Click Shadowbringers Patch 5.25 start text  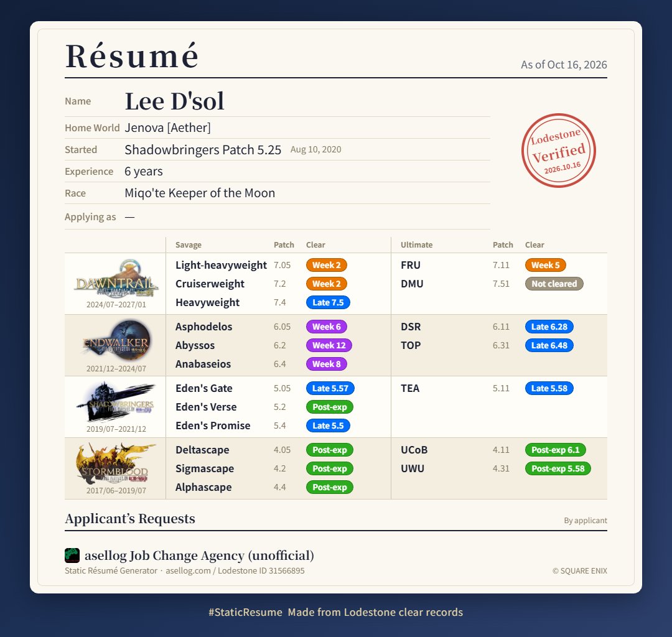pyautogui.click(x=203, y=149)
